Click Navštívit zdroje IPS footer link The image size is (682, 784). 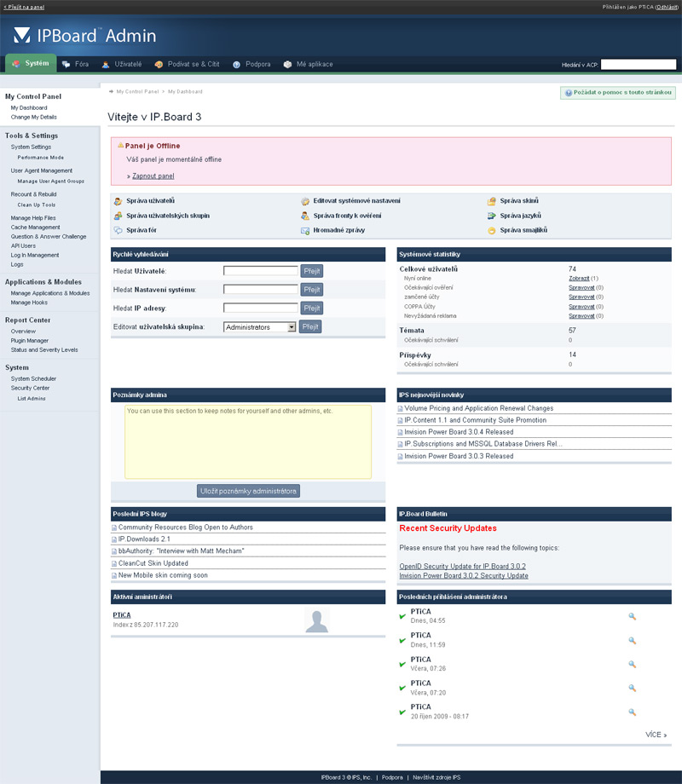tap(436, 777)
